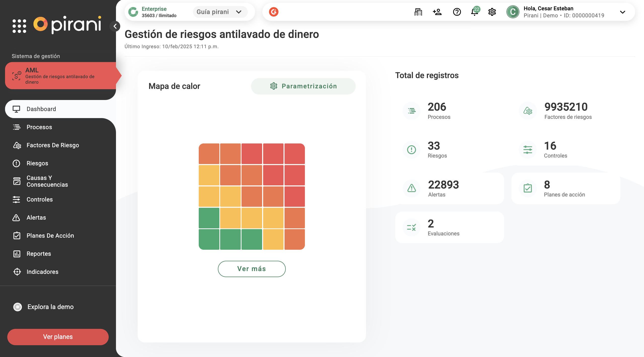644x357 pixels.
Task: Open Causas Y Consecuencias menu item
Action: (47, 181)
